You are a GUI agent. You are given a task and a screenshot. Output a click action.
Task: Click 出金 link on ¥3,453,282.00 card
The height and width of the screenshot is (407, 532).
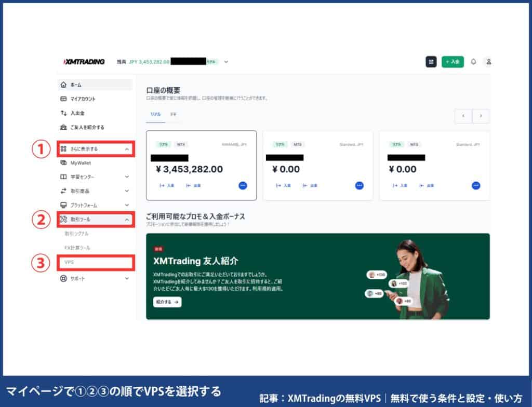193,185
